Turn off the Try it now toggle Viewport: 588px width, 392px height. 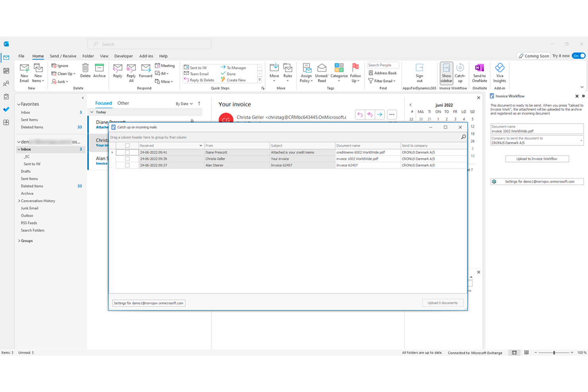pyautogui.click(x=579, y=56)
